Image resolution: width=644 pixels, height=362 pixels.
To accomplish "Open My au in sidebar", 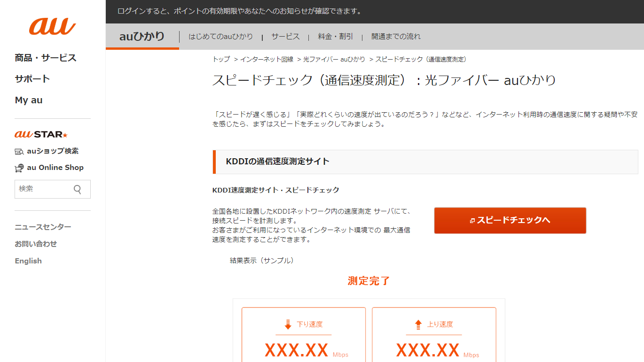I will (x=29, y=100).
